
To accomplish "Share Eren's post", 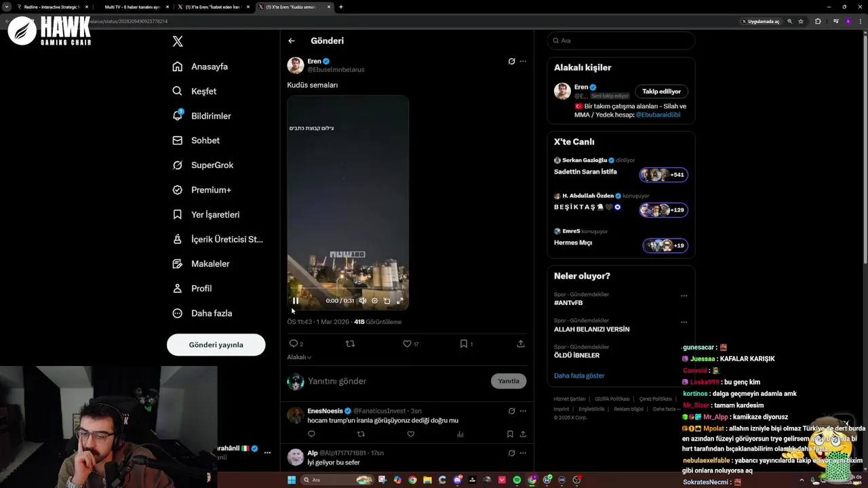I will pos(521,344).
